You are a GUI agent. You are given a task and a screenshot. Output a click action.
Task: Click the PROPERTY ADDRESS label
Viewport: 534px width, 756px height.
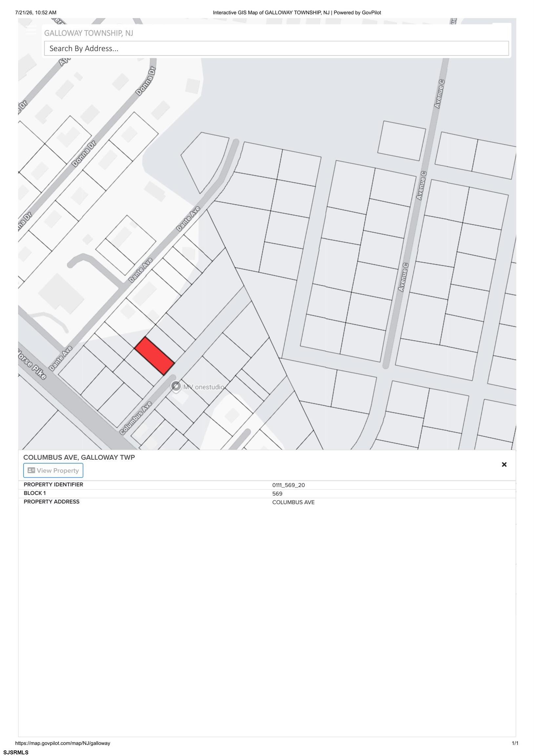(x=51, y=502)
